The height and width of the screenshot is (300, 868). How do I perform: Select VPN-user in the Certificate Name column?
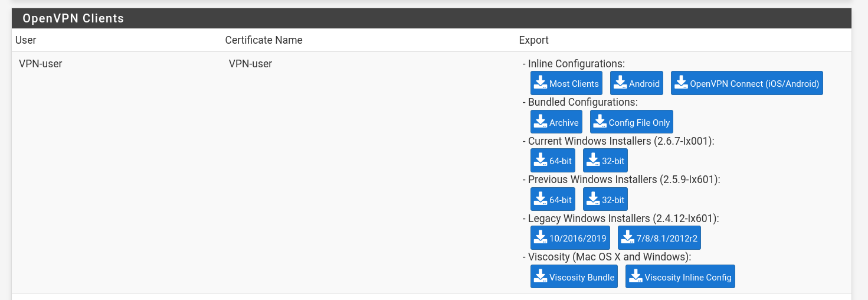click(250, 64)
